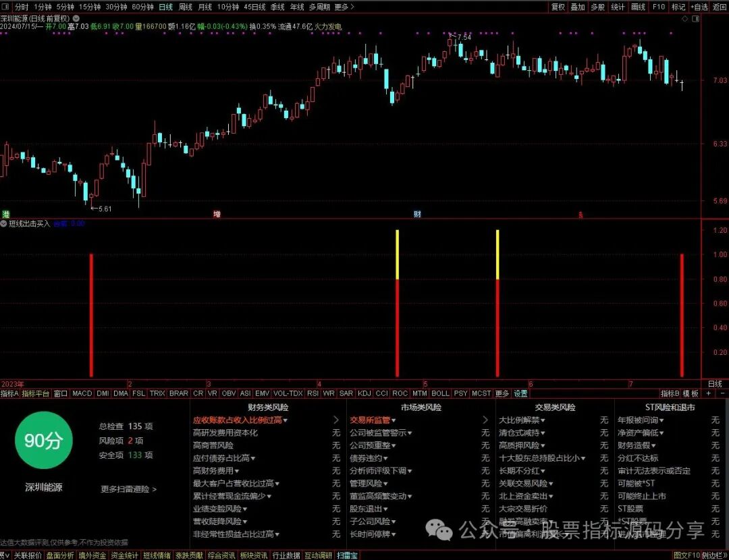Expand 更多 periods in top bar

click(344, 7)
